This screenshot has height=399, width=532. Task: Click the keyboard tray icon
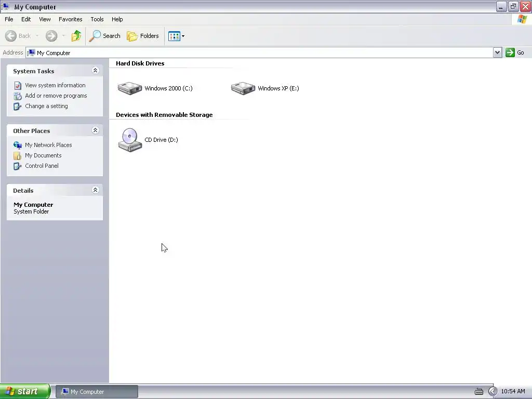478,392
